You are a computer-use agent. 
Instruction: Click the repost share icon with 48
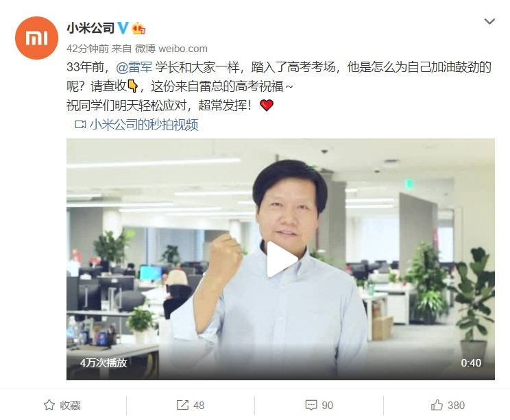(191, 405)
